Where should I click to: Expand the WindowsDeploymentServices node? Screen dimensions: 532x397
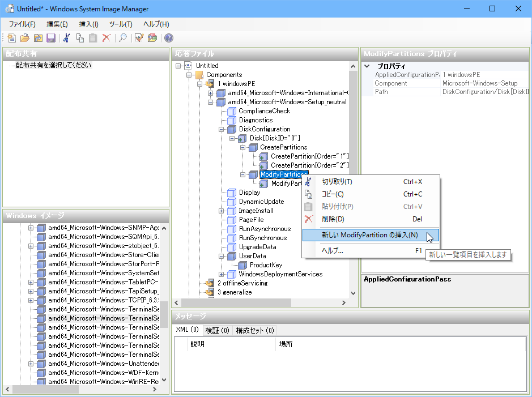click(221, 274)
